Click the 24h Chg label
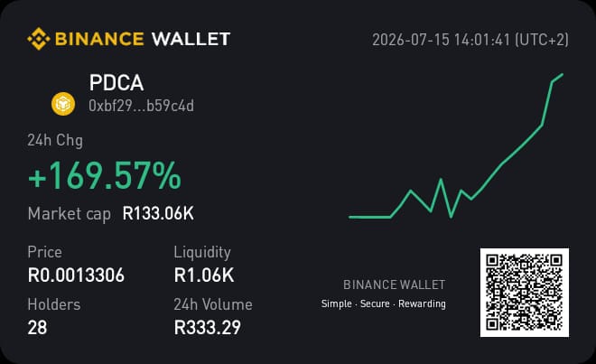This screenshot has height=364, width=596. 55,140
